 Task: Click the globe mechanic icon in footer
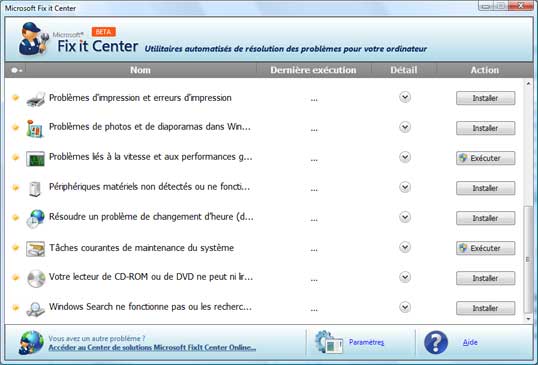31,342
